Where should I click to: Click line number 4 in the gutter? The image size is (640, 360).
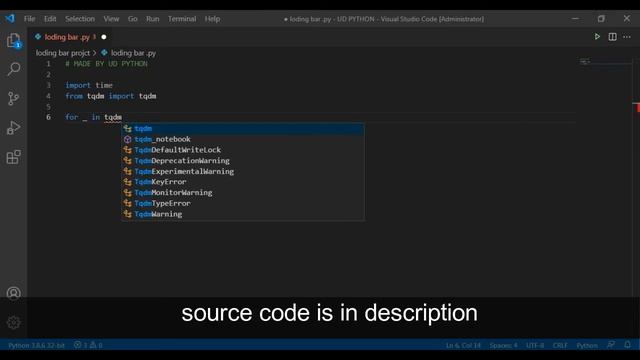click(x=48, y=96)
